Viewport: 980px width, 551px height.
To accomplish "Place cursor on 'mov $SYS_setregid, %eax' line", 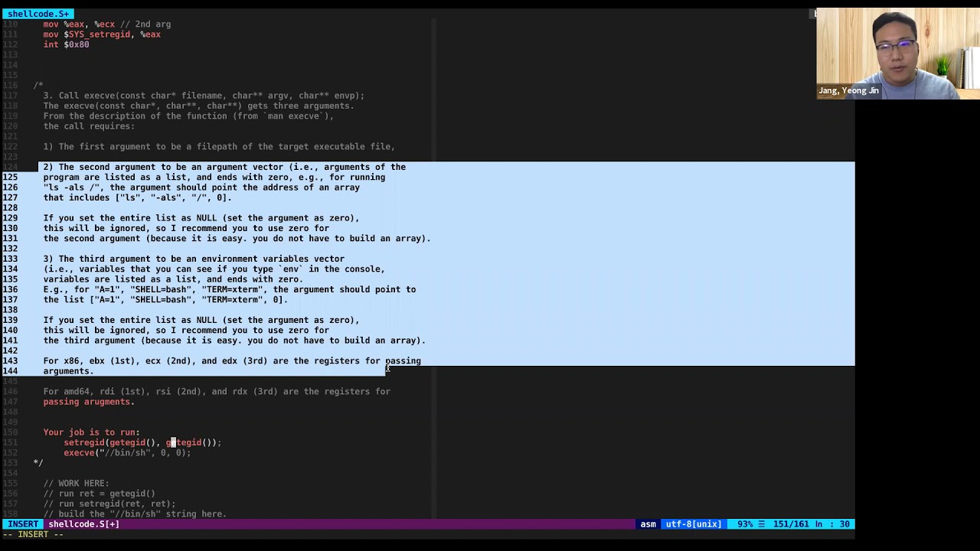I will click(102, 34).
